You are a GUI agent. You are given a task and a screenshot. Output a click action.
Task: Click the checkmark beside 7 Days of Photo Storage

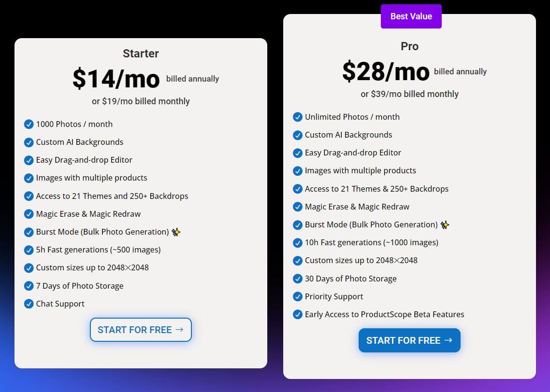29,286
